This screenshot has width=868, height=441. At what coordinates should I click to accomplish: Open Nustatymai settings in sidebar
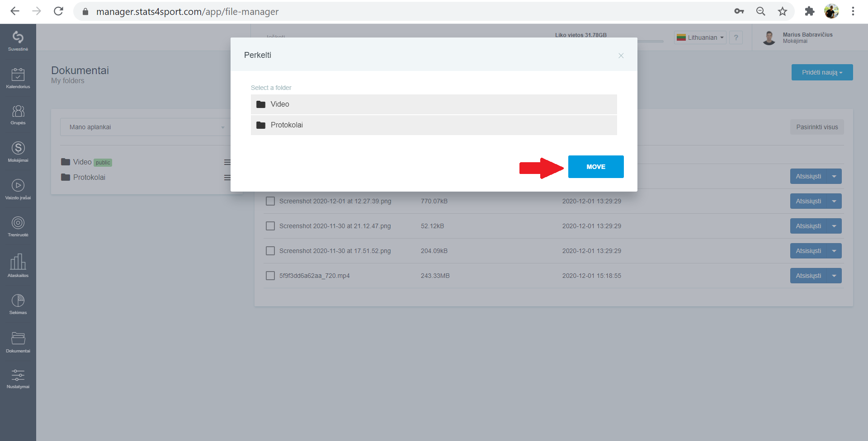click(18, 378)
